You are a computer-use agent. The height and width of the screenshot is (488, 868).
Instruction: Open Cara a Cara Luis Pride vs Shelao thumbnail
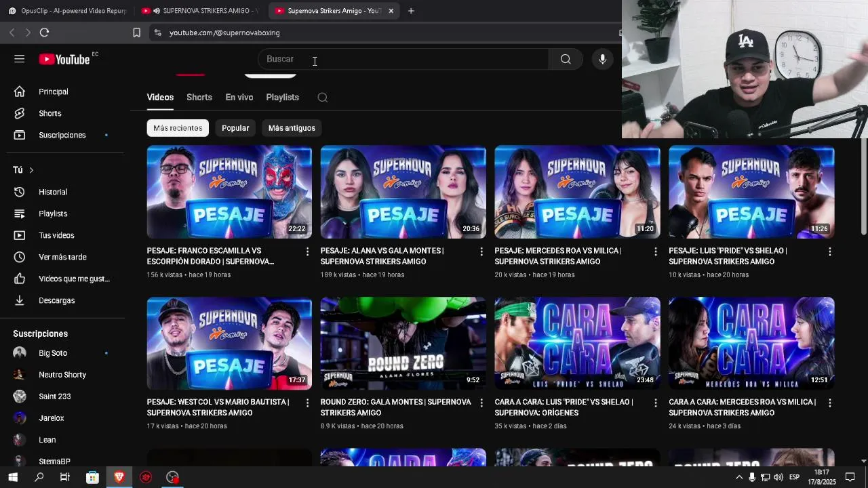point(577,343)
